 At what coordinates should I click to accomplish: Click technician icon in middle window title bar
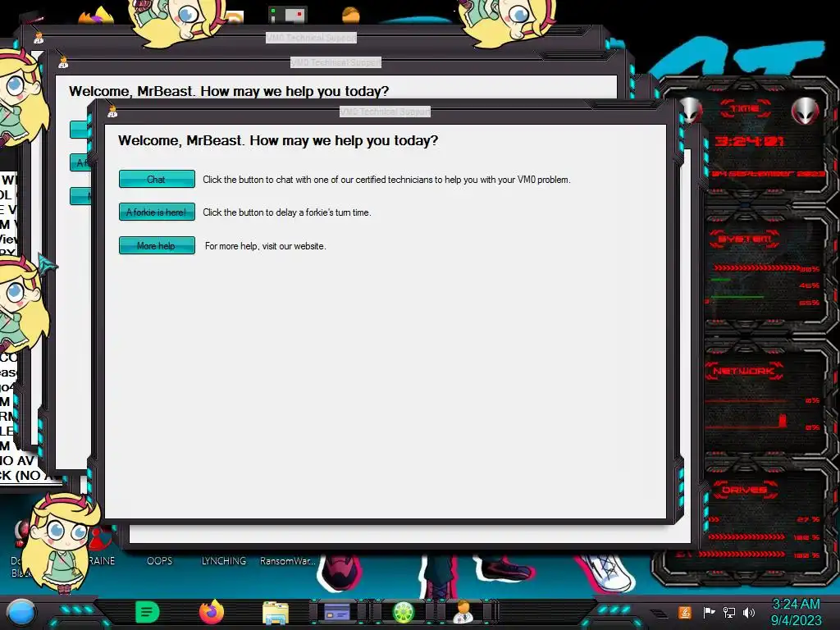coord(63,62)
